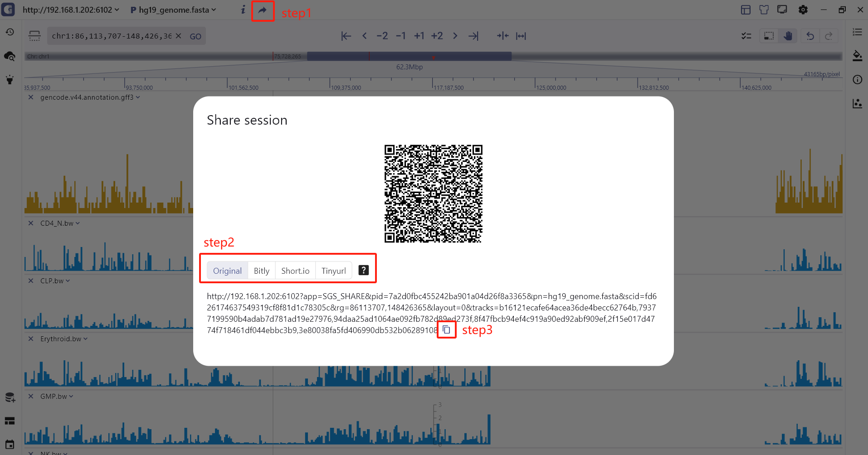Expand the GMP.bw track menu
The image size is (868, 455).
coord(71,397)
